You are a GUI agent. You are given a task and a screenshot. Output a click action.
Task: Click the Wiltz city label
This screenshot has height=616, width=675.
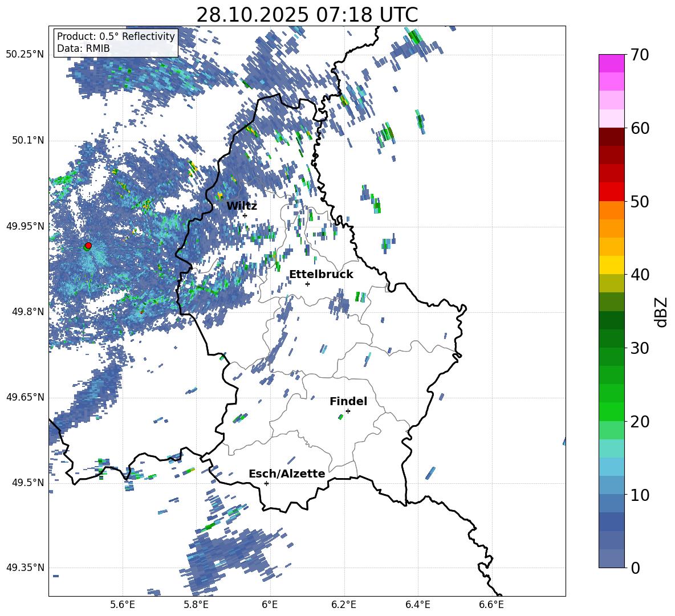pyautogui.click(x=242, y=206)
